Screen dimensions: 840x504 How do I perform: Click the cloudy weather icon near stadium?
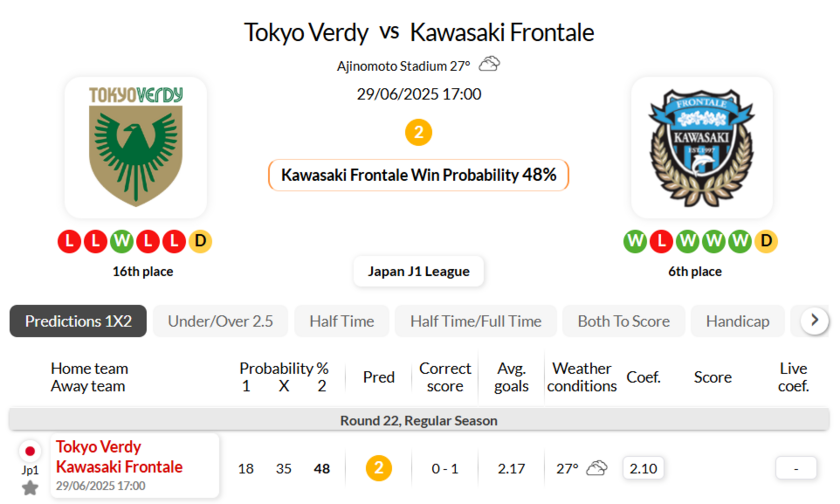click(x=489, y=65)
